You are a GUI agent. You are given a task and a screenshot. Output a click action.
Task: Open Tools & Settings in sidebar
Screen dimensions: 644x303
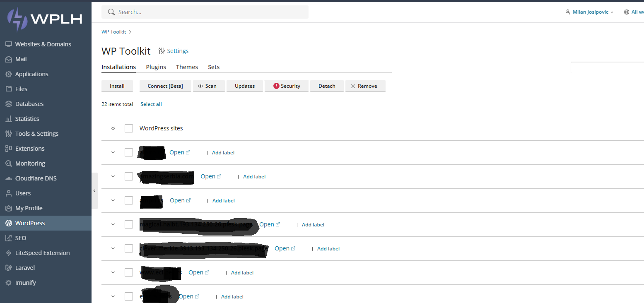point(46,134)
